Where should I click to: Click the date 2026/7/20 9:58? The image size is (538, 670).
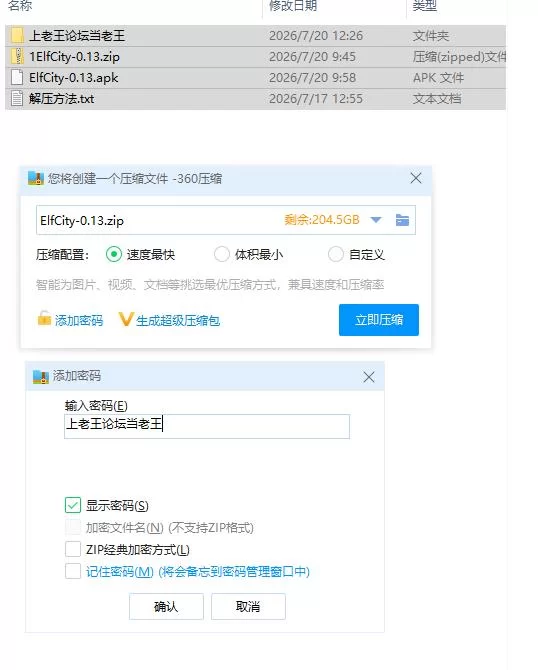pyautogui.click(x=312, y=78)
